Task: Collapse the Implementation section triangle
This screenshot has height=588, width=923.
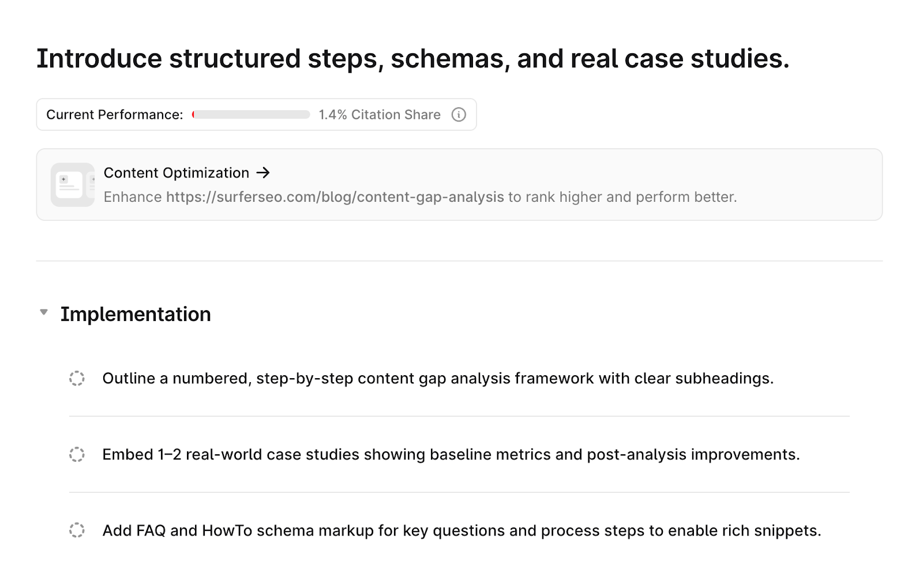Action: [x=44, y=312]
